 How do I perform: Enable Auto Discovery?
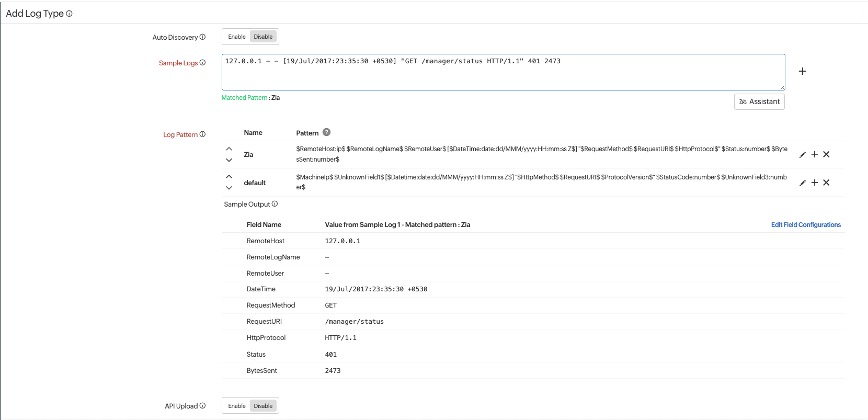click(x=236, y=37)
